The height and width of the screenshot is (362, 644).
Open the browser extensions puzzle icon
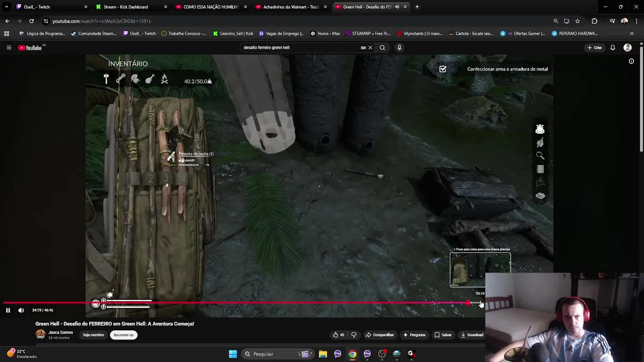pos(595,21)
